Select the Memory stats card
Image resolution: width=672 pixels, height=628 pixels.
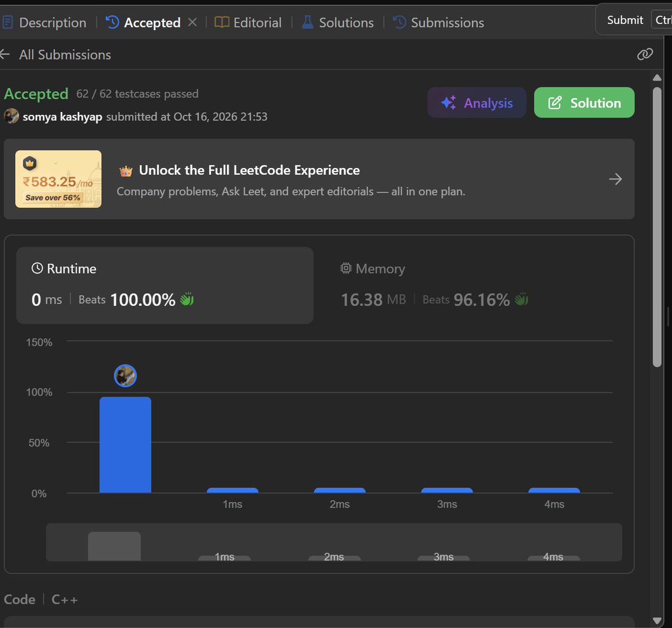click(x=475, y=286)
